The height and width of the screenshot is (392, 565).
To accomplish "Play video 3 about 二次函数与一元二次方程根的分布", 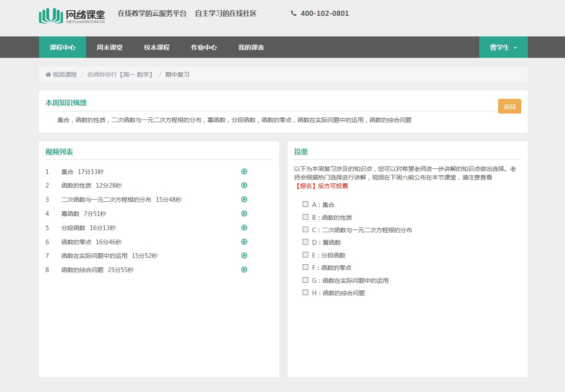I will 244,199.
